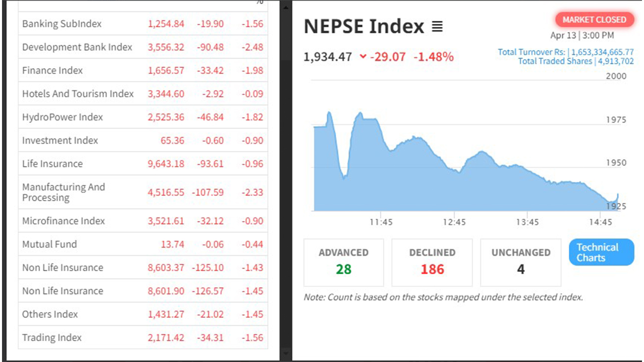Select the Mutual Fund index
The height and width of the screenshot is (362, 644).
click(50, 244)
